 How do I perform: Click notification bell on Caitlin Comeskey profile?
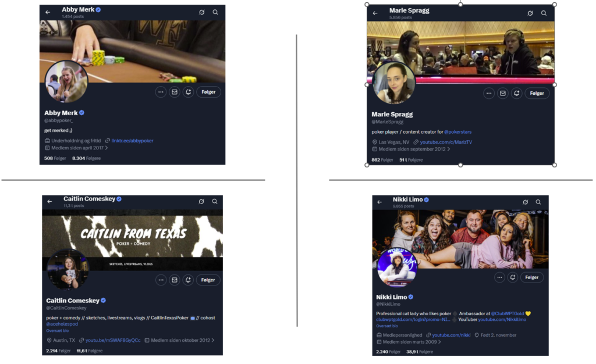(187, 280)
